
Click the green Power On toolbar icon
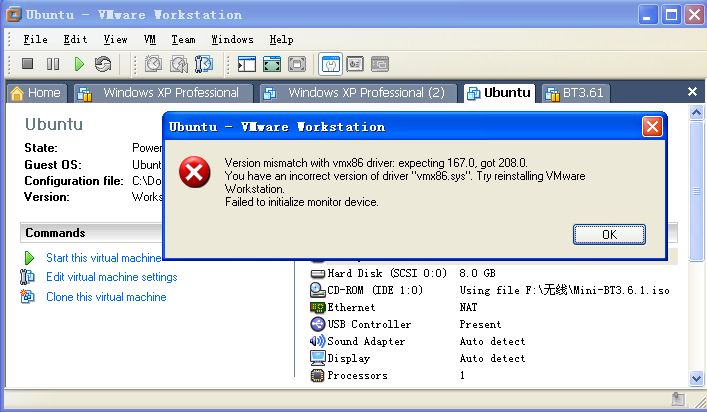tap(79, 64)
